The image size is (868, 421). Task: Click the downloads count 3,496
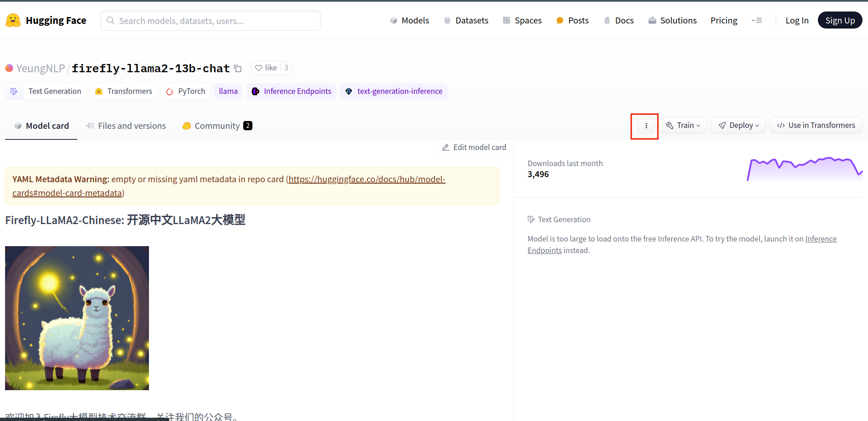pos(538,174)
